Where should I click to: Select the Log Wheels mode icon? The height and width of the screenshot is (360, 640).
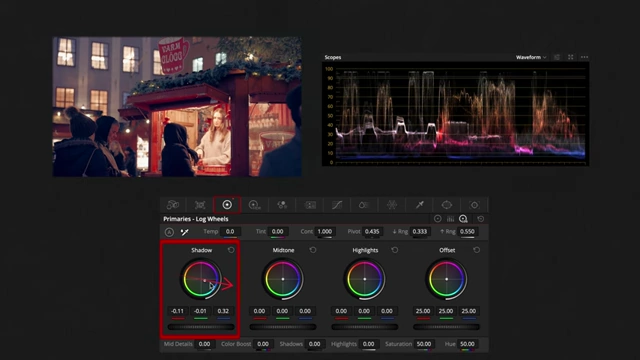(463, 219)
